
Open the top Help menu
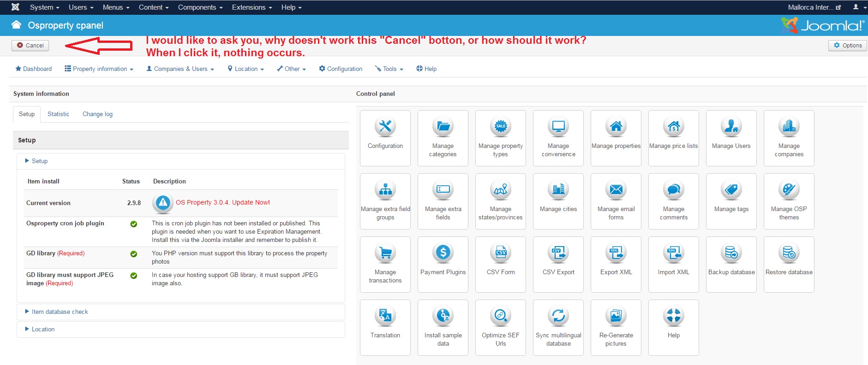coord(291,7)
